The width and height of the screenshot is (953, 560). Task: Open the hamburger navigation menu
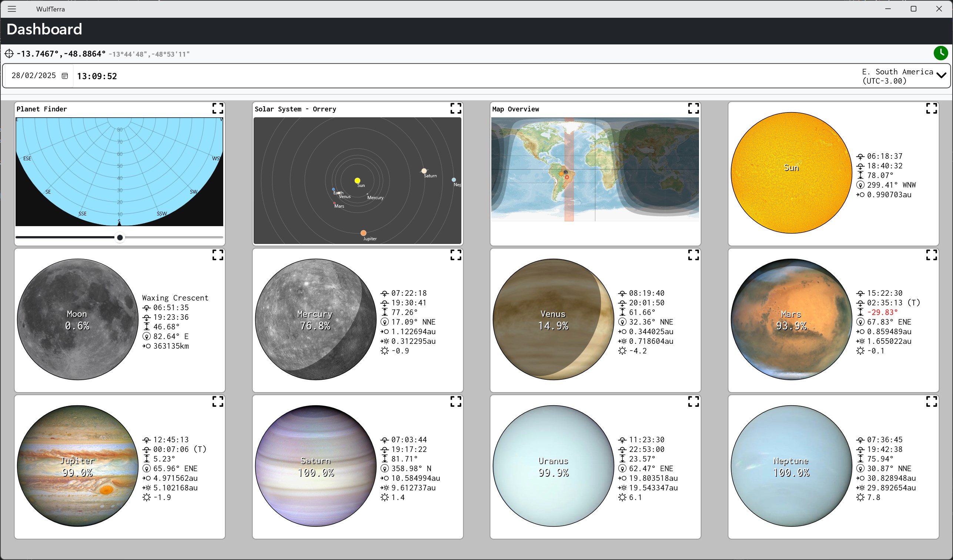click(x=12, y=9)
